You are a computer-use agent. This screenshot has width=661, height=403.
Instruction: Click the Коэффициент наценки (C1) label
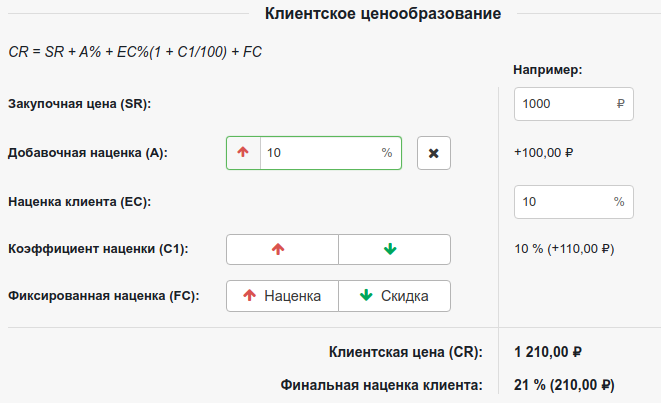click(x=97, y=249)
